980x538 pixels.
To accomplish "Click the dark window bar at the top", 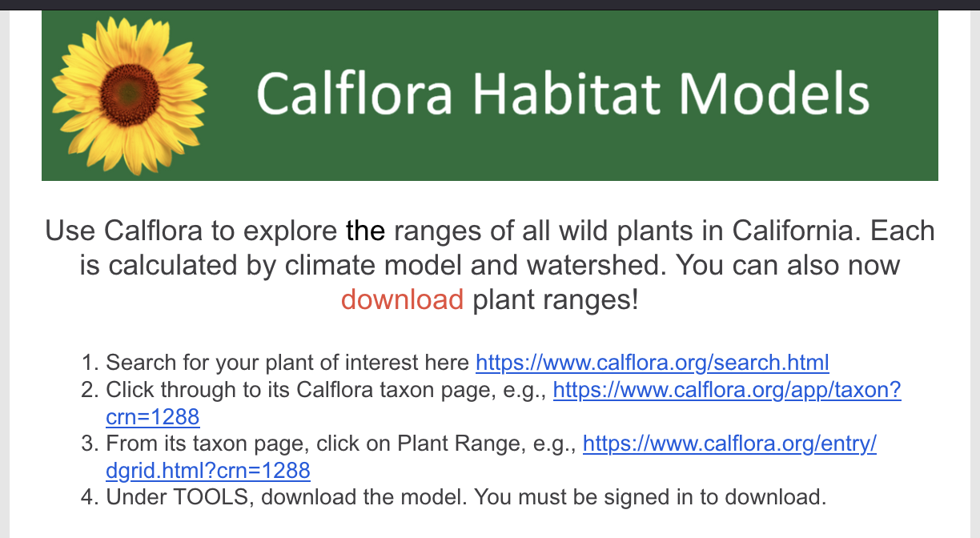I will (x=490, y=4).
